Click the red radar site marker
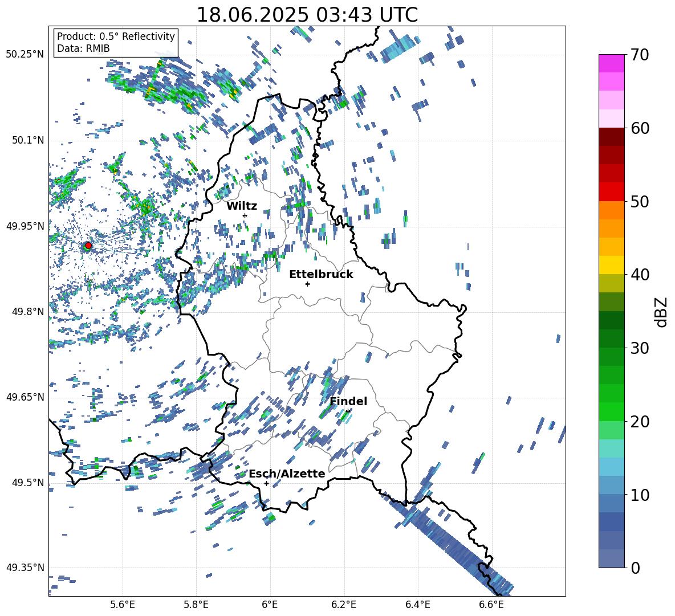The height and width of the screenshot is (616, 675). pos(88,246)
